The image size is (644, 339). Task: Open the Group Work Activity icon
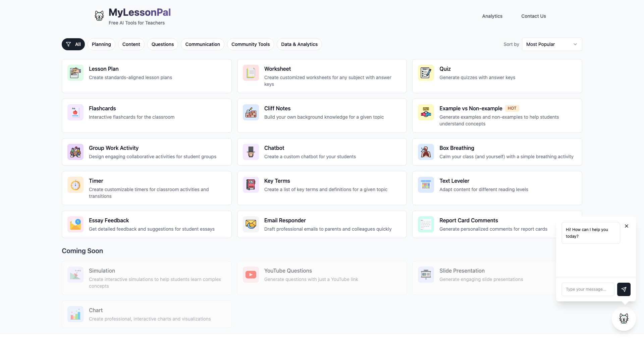pos(75,152)
